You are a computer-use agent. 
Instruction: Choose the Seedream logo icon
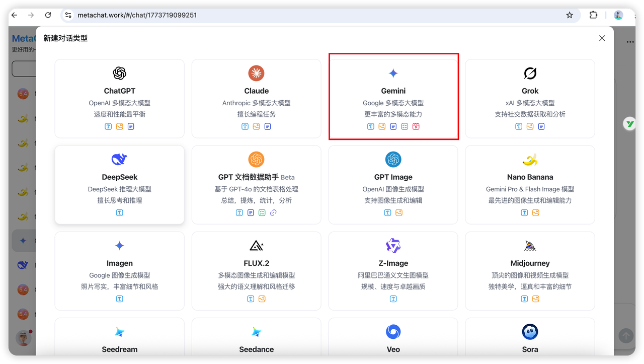119,332
